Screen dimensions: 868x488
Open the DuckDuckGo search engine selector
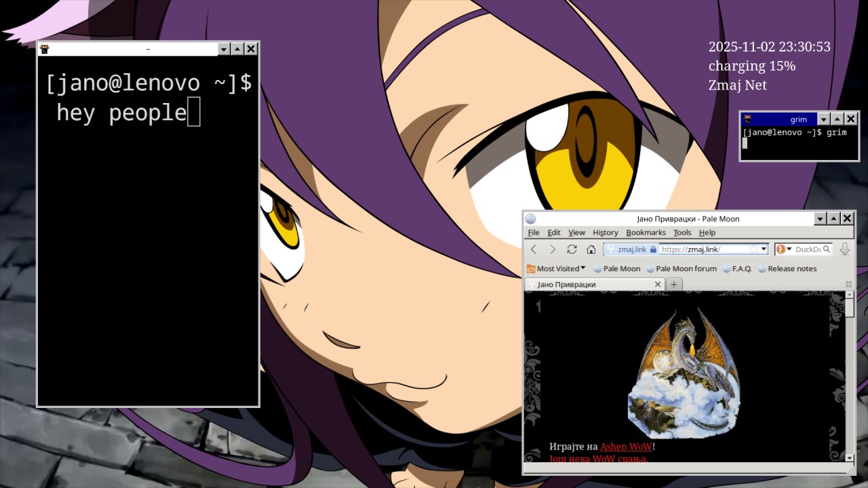pos(784,249)
